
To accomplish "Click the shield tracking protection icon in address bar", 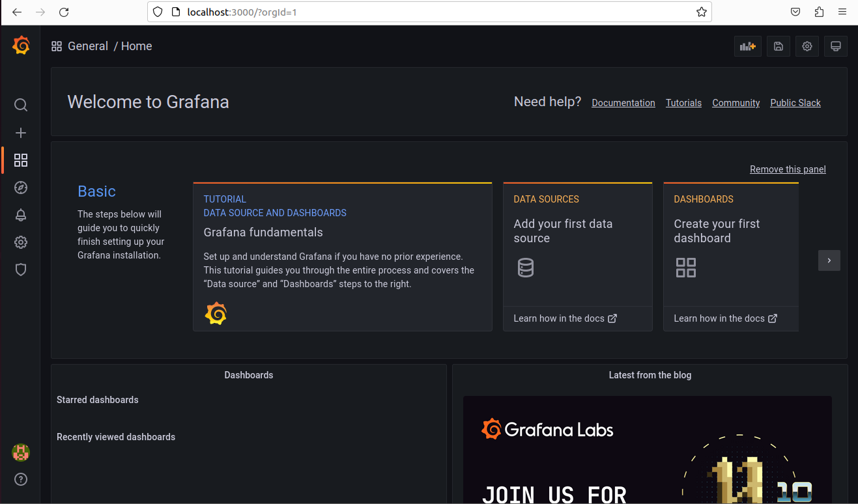I will (157, 12).
